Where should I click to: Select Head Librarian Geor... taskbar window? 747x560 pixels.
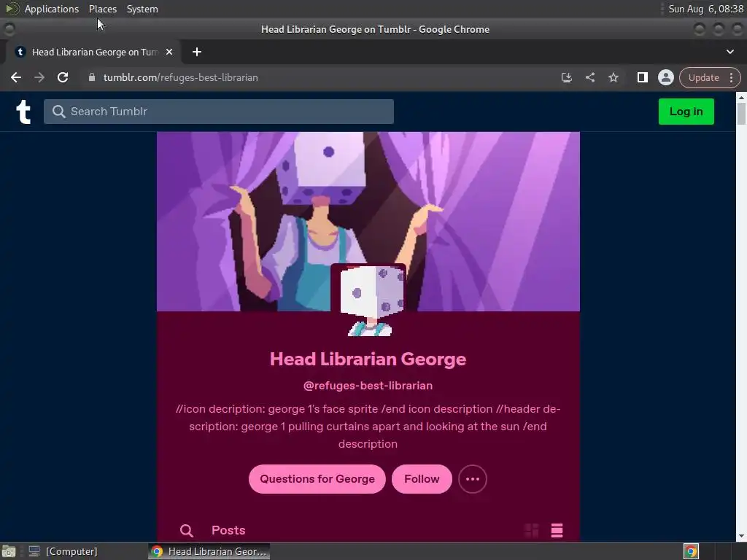tap(209, 551)
